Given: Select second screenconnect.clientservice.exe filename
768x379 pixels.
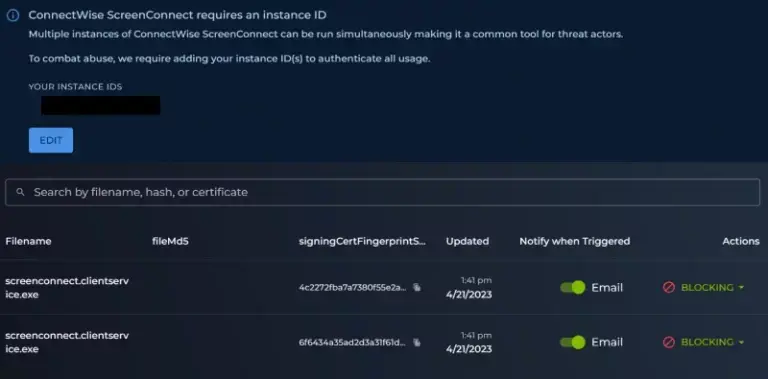Looking at the screenshot, I should [67, 342].
